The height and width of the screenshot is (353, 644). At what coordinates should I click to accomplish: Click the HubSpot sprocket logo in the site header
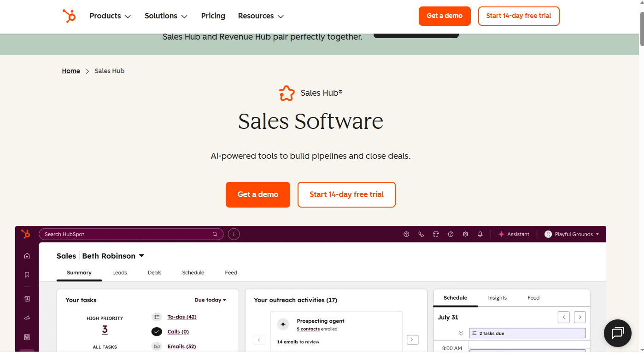pyautogui.click(x=69, y=16)
